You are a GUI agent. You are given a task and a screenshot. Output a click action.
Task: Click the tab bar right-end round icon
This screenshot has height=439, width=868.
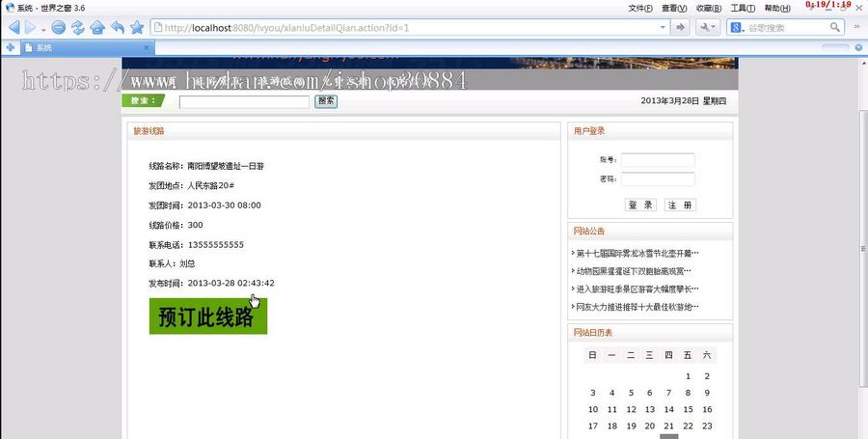pyautogui.click(x=858, y=47)
